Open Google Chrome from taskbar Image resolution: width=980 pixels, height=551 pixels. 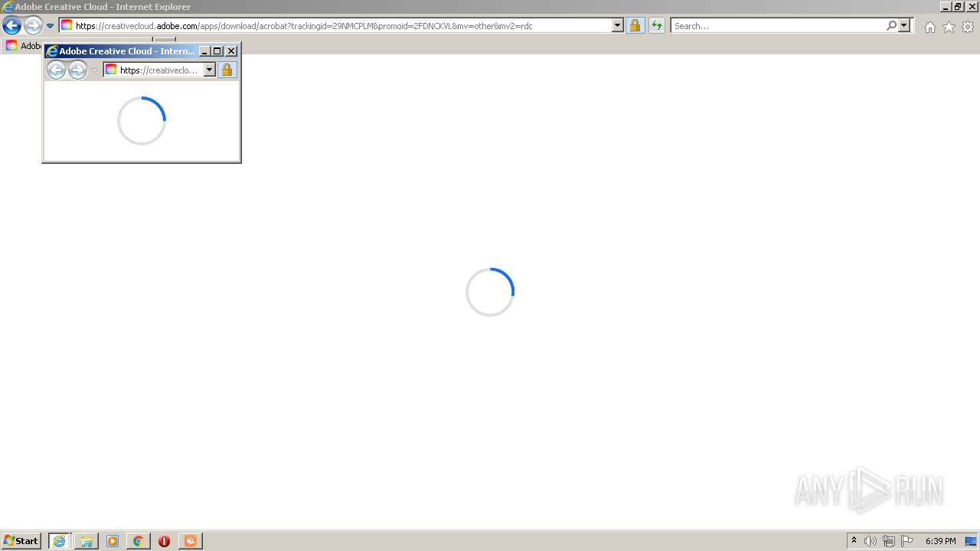tap(139, 541)
